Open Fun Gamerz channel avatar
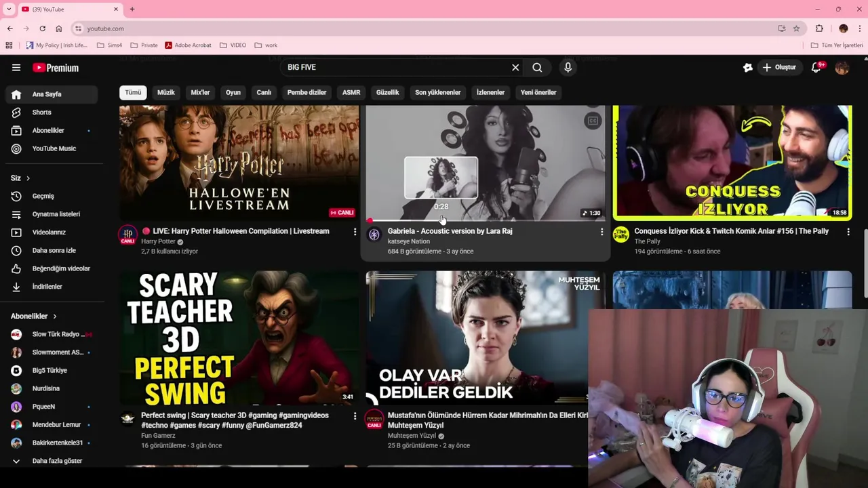Image resolution: width=868 pixels, height=488 pixels. tap(127, 419)
